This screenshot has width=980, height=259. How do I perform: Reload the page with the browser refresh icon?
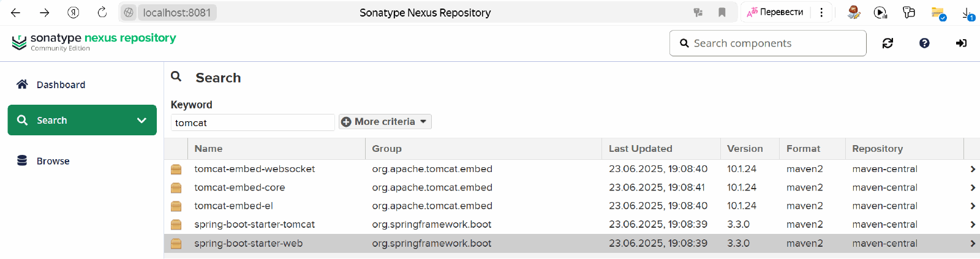pyautogui.click(x=102, y=12)
